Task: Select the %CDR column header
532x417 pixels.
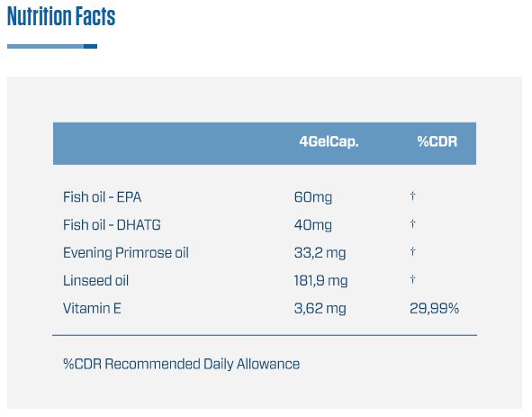Action: click(437, 141)
